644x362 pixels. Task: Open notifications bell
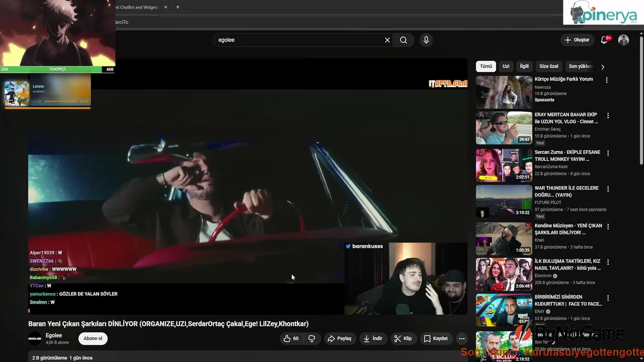(x=605, y=40)
